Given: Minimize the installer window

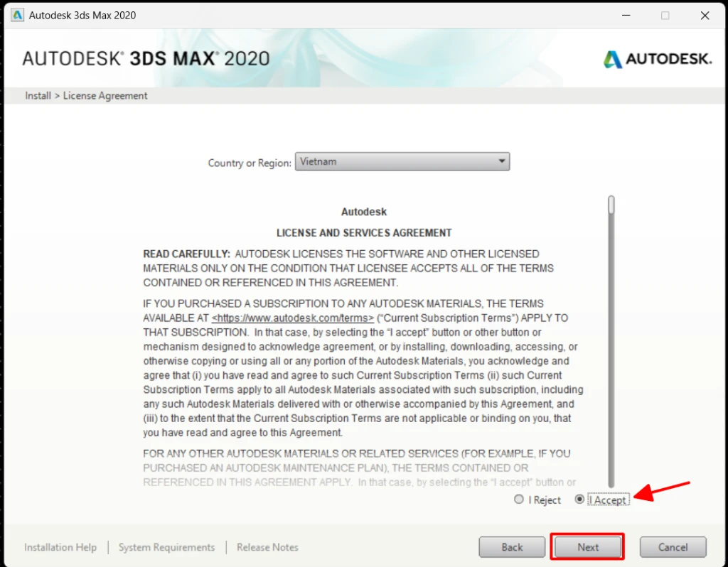Looking at the screenshot, I should pyautogui.click(x=625, y=15).
